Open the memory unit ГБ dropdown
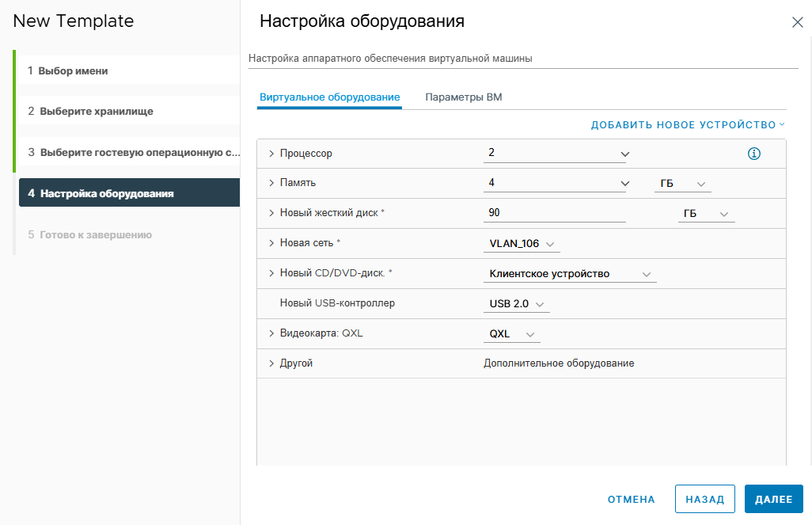The height and width of the screenshot is (525, 812). 682,184
